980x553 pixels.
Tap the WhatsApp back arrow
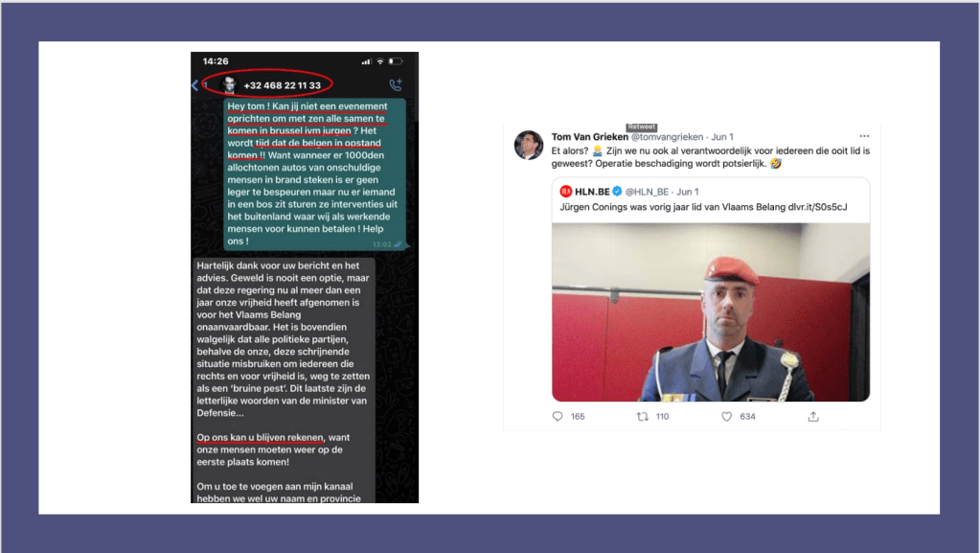[195, 85]
